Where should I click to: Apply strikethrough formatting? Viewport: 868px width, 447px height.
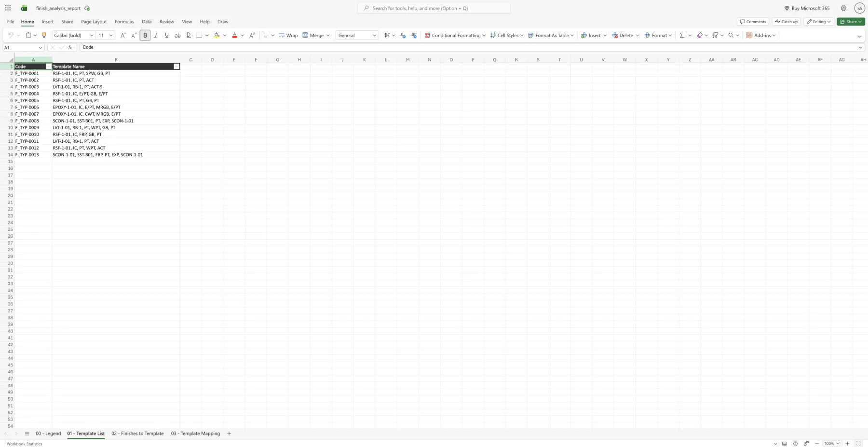[x=177, y=35]
